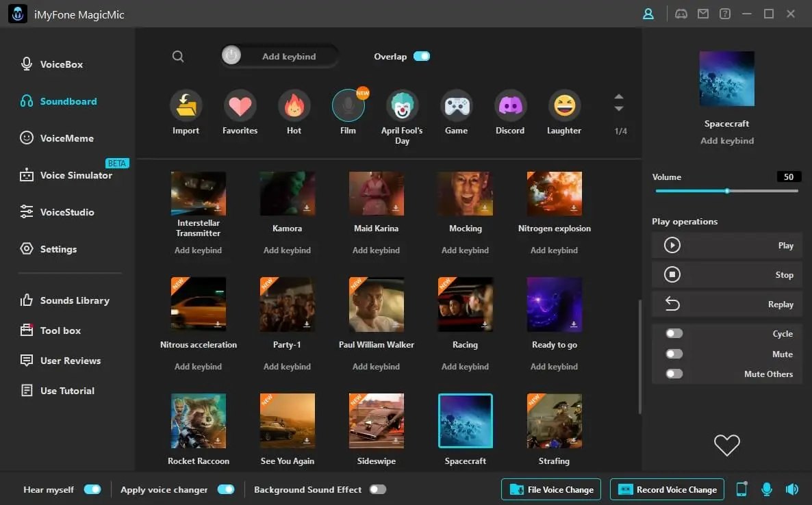Viewport: 812px width, 505px height.
Task: Select the April Fool's Day category
Action: click(402, 118)
